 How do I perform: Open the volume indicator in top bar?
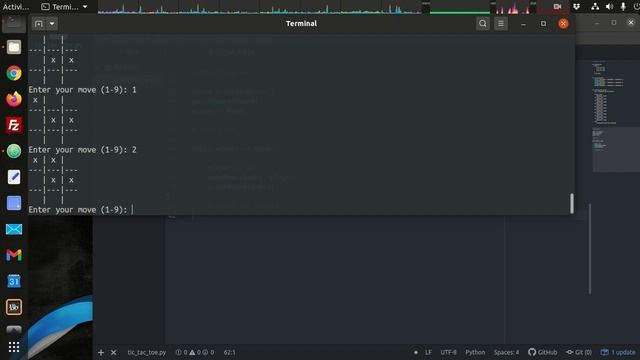(x=609, y=7)
